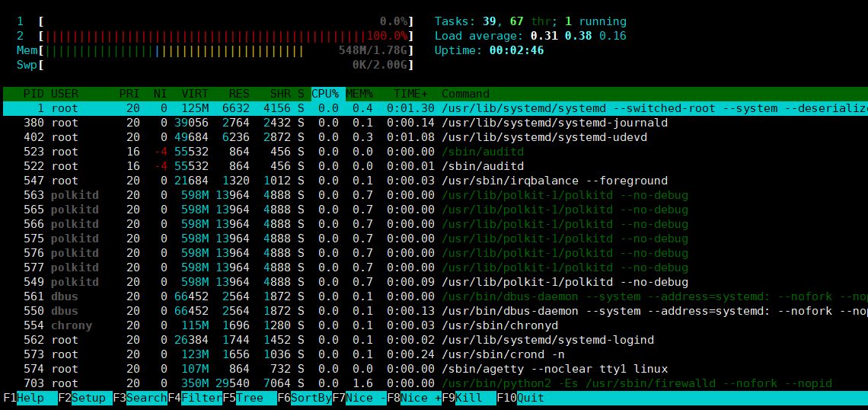868x410 pixels.
Task: Click Quit in the bottom bar
Action: (x=521, y=398)
